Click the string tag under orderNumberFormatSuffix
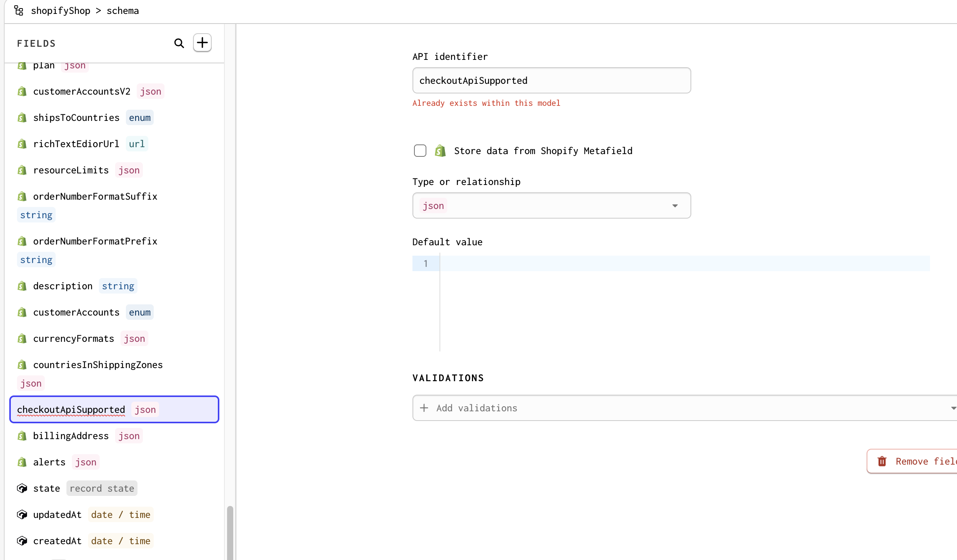This screenshot has width=957, height=560. tap(36, 215)
